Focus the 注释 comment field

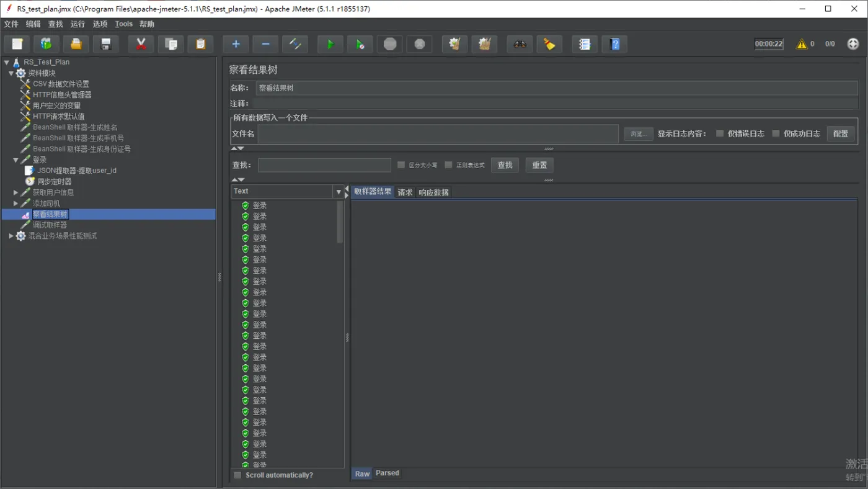pyautogui.click(x=555, y=103)
